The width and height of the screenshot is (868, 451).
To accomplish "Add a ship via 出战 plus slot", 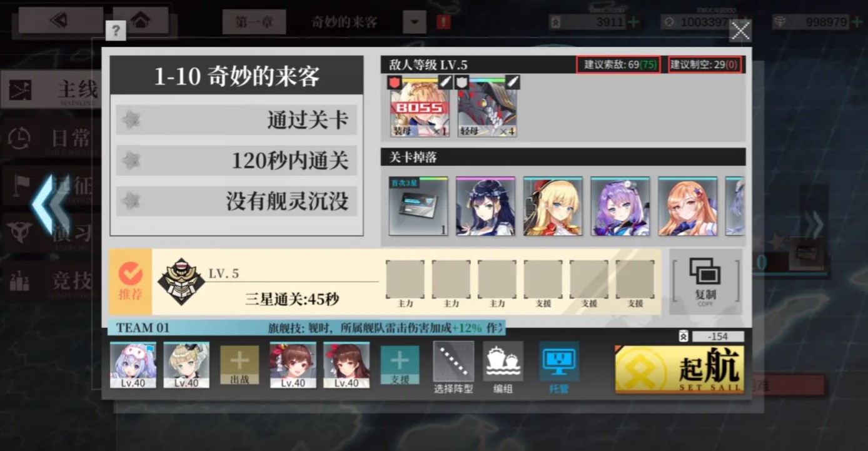I will pyautogui.click(x=240, y=365).
